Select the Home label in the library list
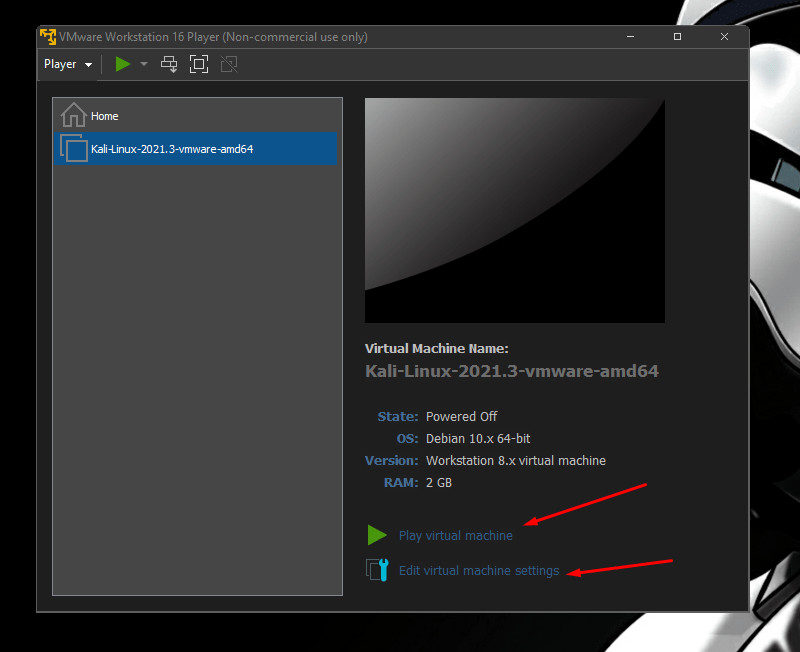This screenshot has width=800, height=652. point(105,116)
